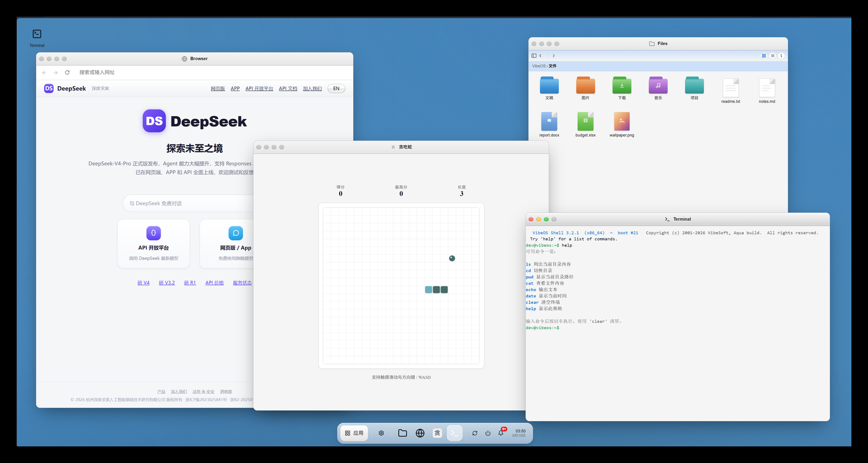Open the 服务状态 link
Viewport: 868px width, 463px height.
242,283
